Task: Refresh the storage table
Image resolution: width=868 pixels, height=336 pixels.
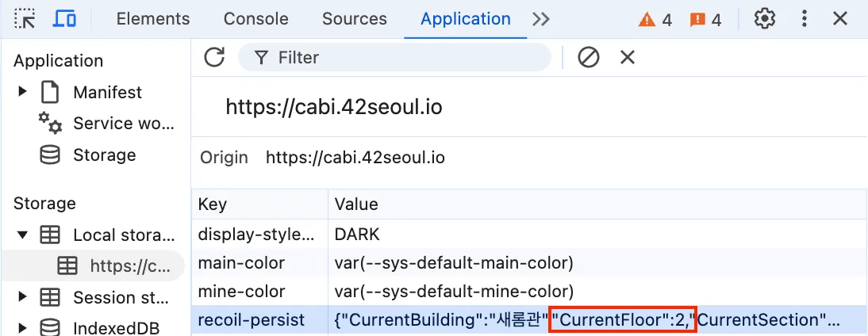Action: [x=214, y=57]
